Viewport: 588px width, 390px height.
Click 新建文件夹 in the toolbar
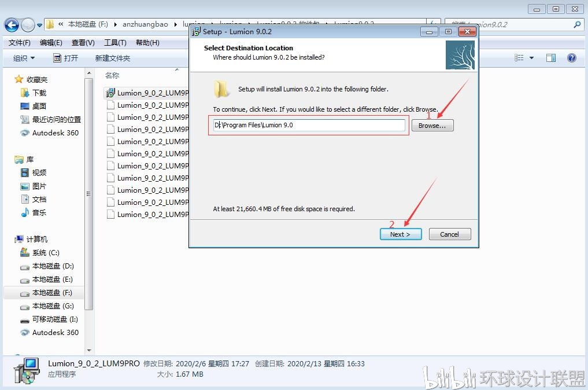coord(113,58)
